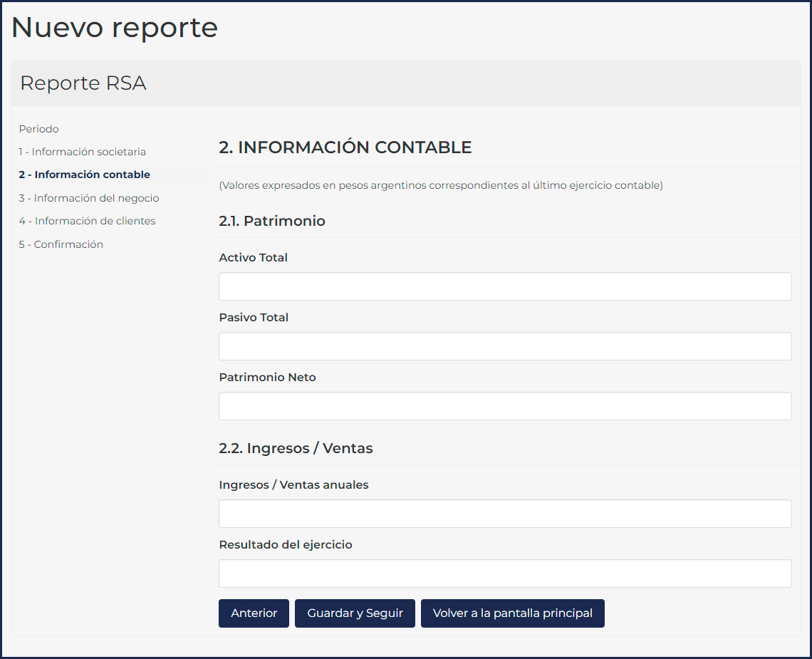Click the Ingresos / Ventas anuales label

(x=293, y=485)
